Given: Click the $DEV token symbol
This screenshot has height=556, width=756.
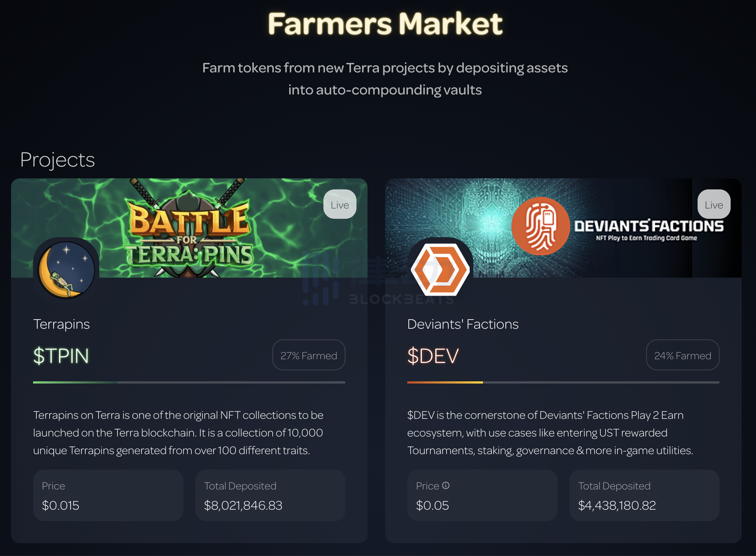Looking at the screenshot, I should tap(433, 356).
